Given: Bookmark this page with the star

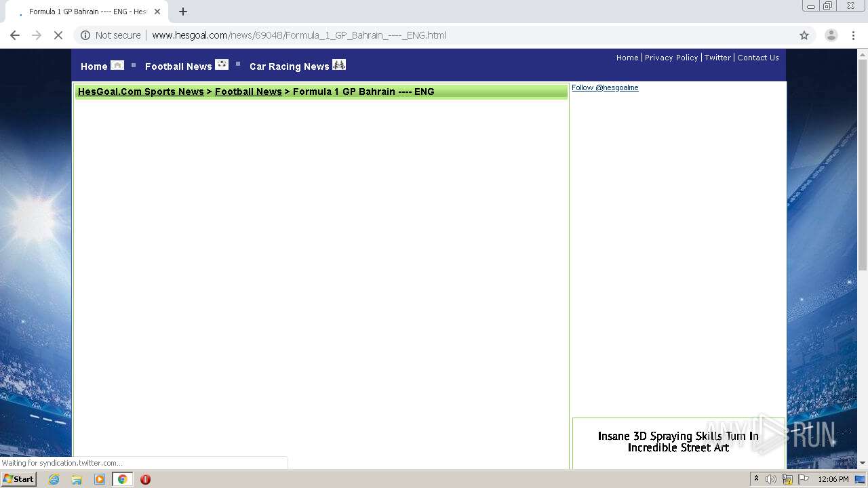Looking at the screenshot, I should (x=804, y=35).
